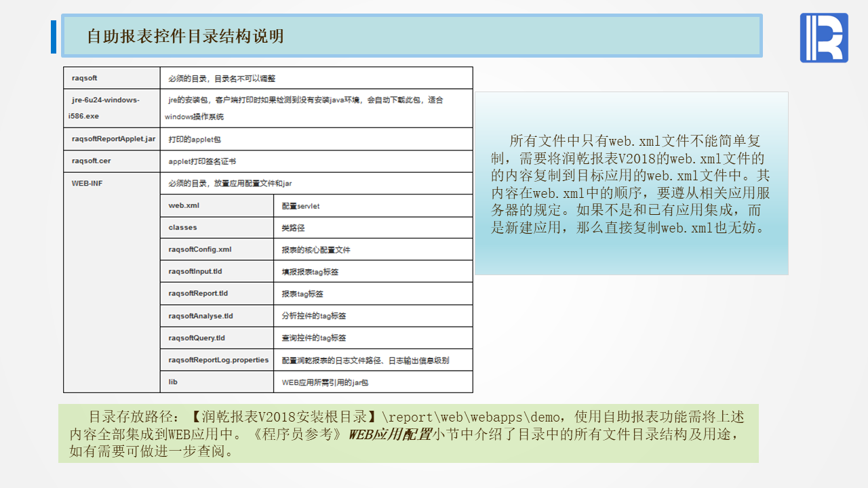Click the raqsoftInput.tld cell
The width and height of the screenshot is (868, 488).
coord(217,271)
